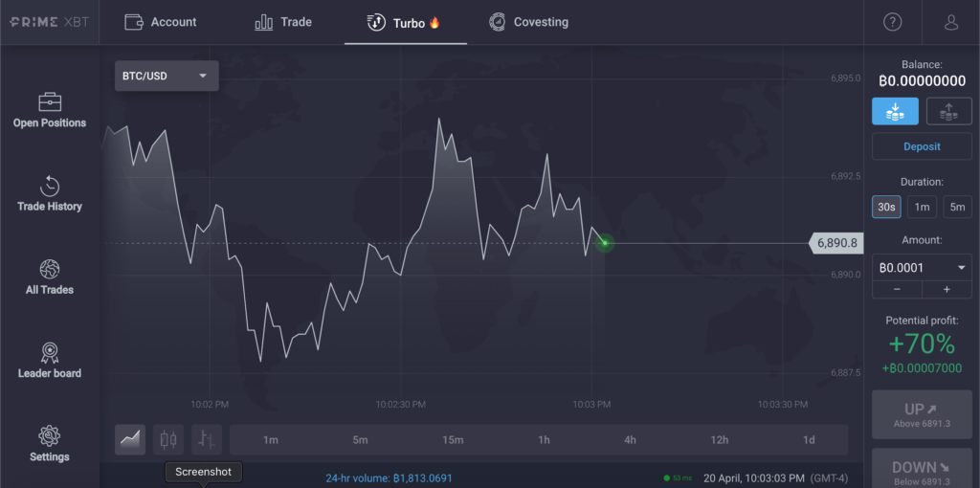Click the deposit coins icon button
Viewport: 980px width, 488px height.
click(895, 112)
